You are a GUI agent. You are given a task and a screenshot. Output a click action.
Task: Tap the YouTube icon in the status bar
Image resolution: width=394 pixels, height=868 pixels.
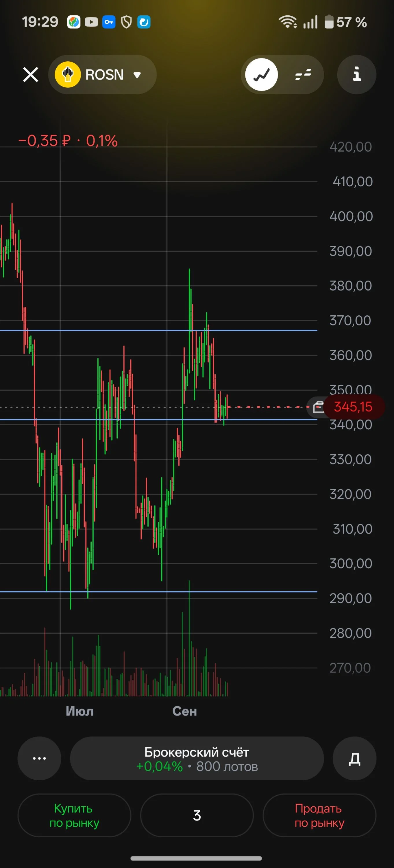click(91, 22)
